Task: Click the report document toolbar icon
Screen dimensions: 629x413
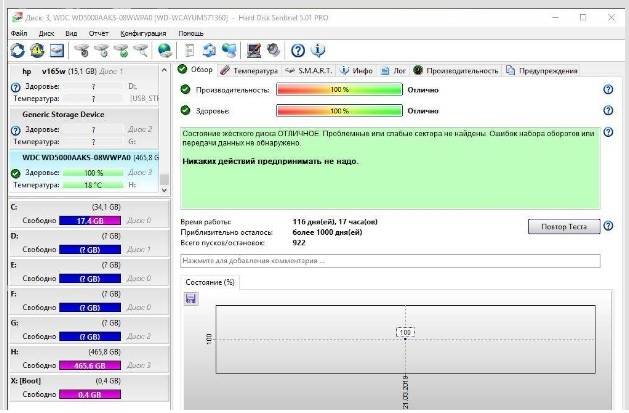Action: 189,50
